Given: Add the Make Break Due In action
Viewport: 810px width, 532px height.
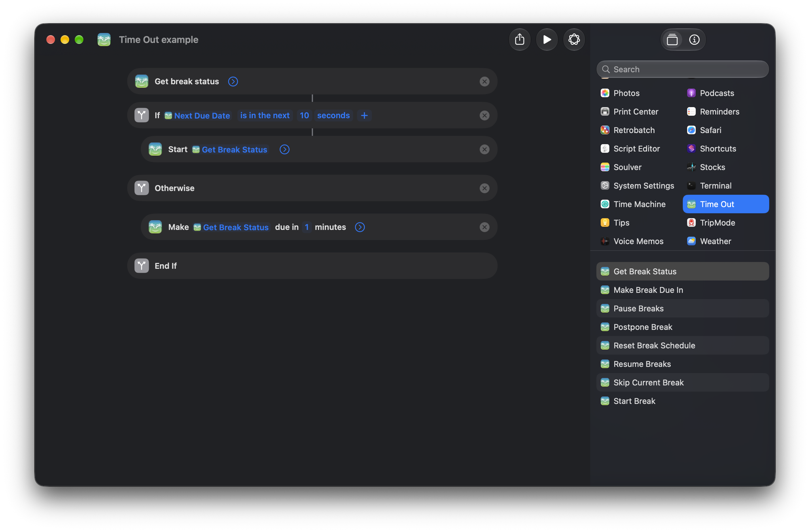Looking at the screenshot, I should click(x=682, y=290).
